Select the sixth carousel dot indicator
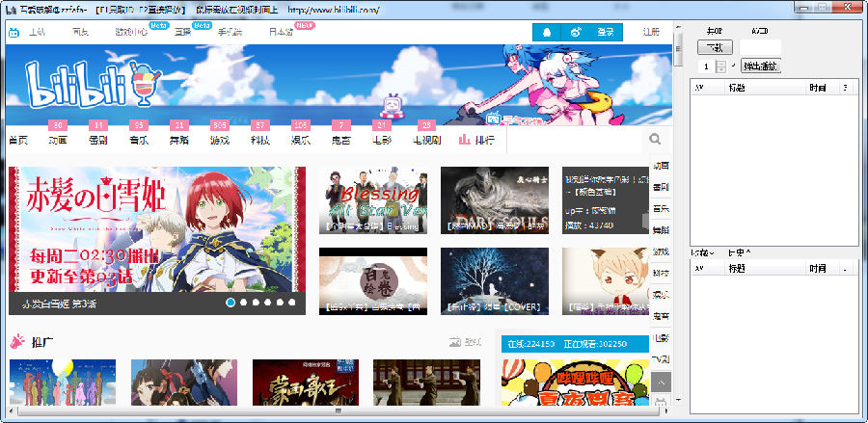The image size is (868, 423). pos(292,303)
